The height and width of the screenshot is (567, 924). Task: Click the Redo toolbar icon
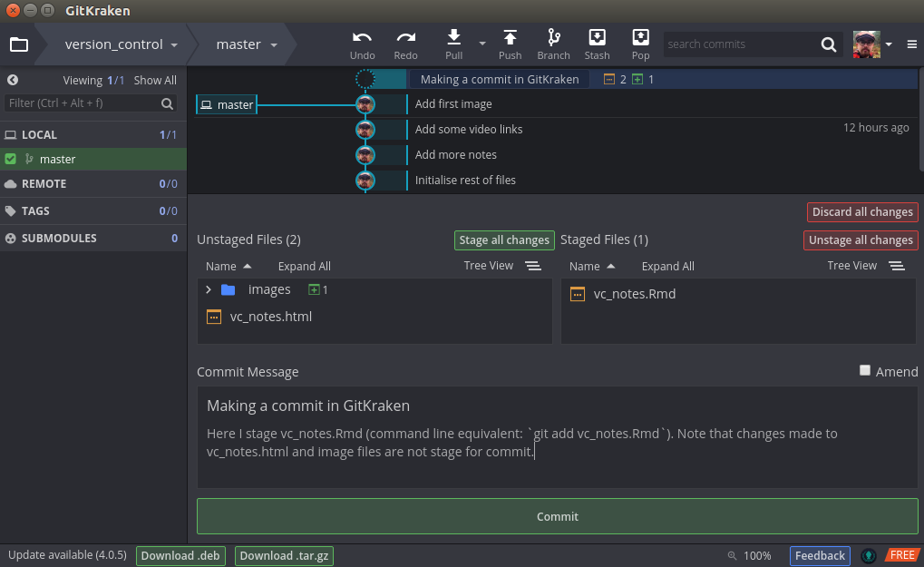405,38
